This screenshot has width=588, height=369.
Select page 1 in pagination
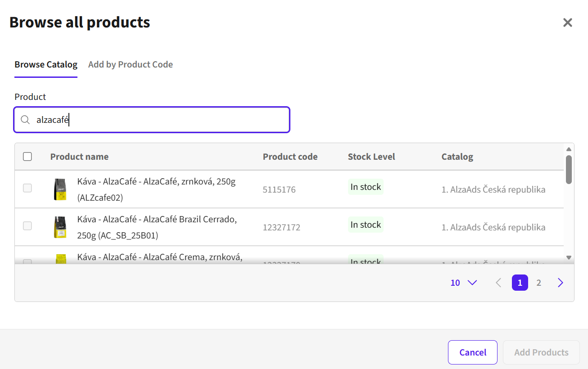click(520, 283)
